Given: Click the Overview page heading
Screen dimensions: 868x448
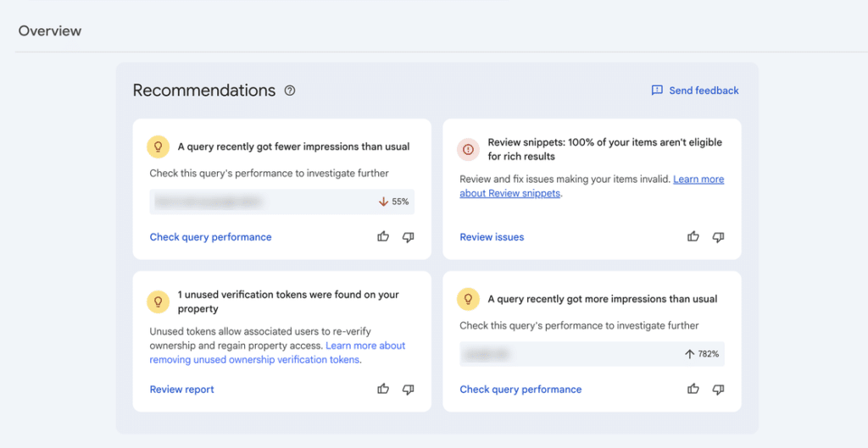Looking at the screenshot, I should point(50,31).
